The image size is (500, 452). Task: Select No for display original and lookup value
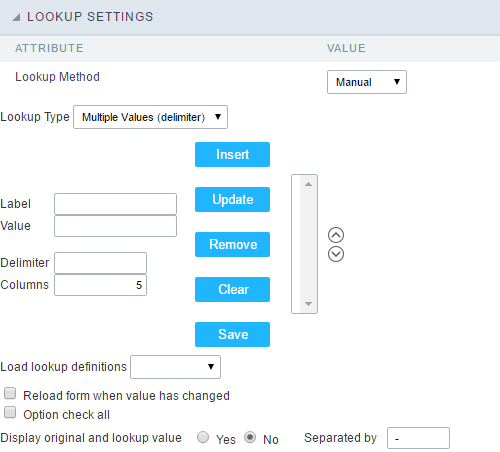pyautogui.click(x=250, y=437)
